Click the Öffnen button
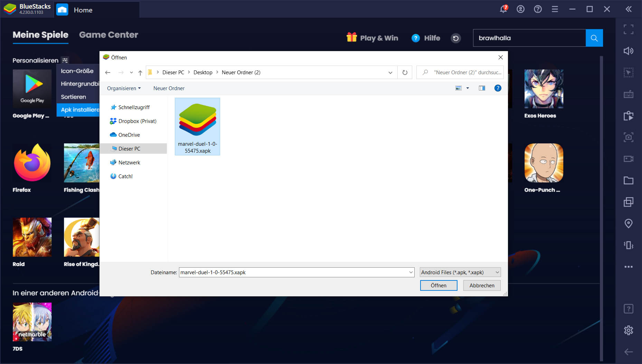Image resolution: width=642 pixels, height=364 pixels. click(x=438, y=285)
